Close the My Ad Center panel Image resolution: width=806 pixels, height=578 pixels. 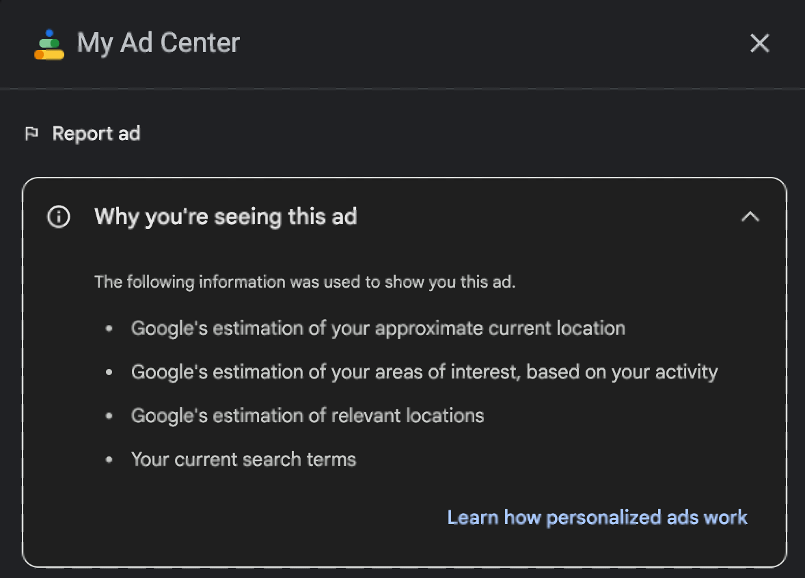coord(759,43)
